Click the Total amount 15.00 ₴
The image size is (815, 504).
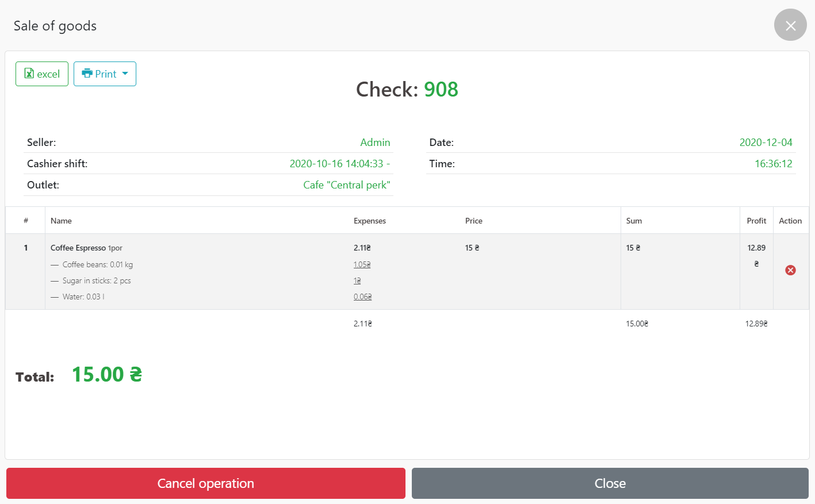(x=106, y=375)
